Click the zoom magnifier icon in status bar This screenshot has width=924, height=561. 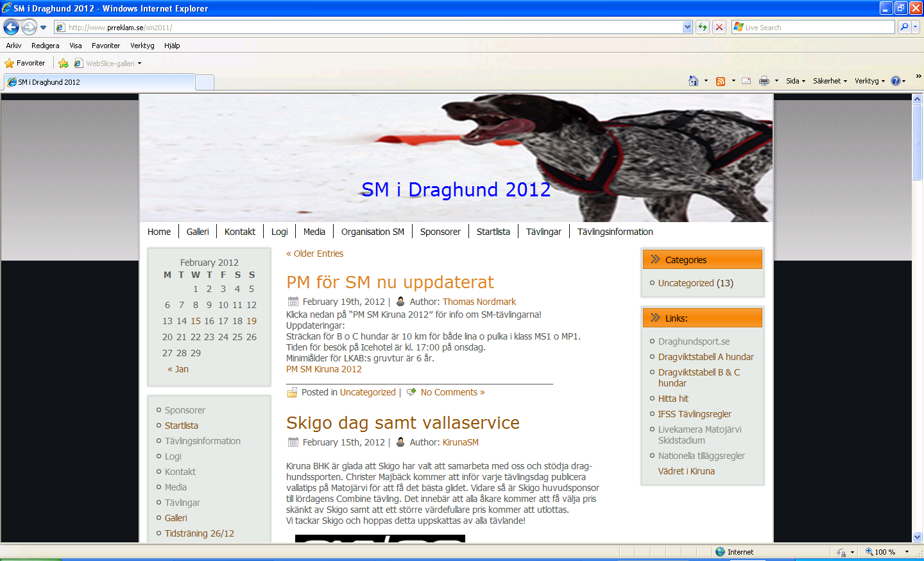(x=869, y=552)
